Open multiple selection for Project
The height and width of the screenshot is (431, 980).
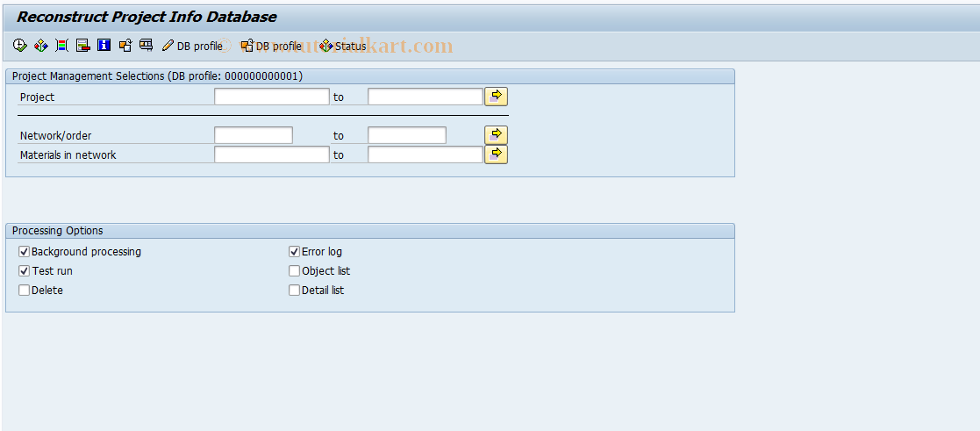[497, 97]
